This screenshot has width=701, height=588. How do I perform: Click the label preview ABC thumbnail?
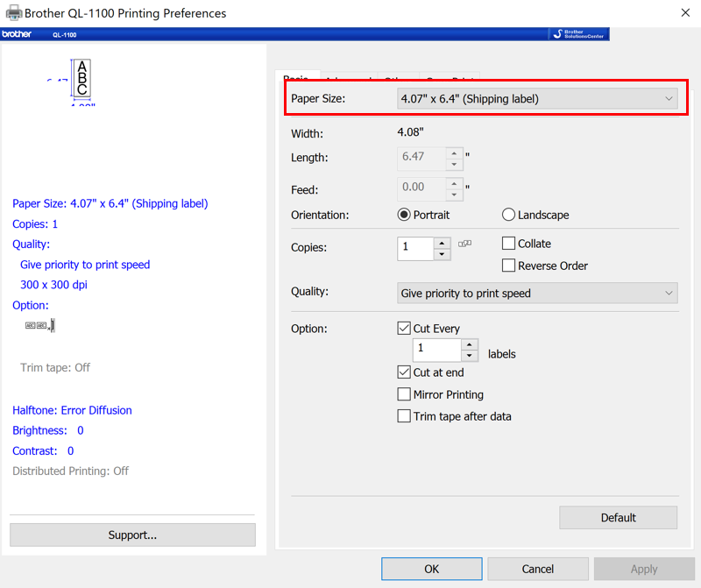(x=82, y=78)
